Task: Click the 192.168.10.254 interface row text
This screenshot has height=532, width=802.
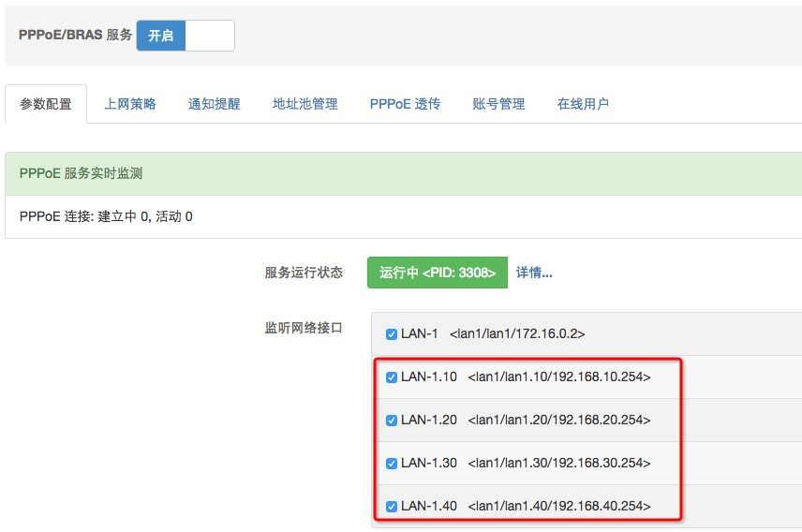Action: point(558,377)
